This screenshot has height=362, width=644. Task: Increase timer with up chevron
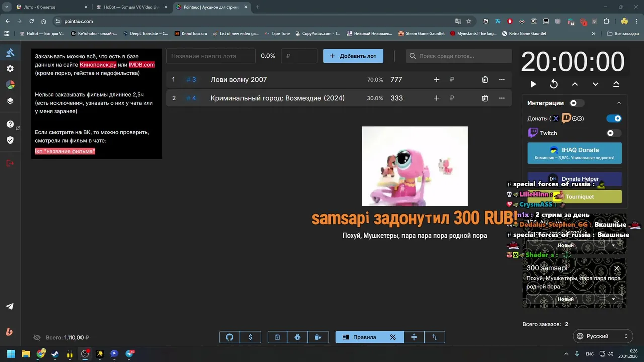pyautogui.click(x=575, y=84)
